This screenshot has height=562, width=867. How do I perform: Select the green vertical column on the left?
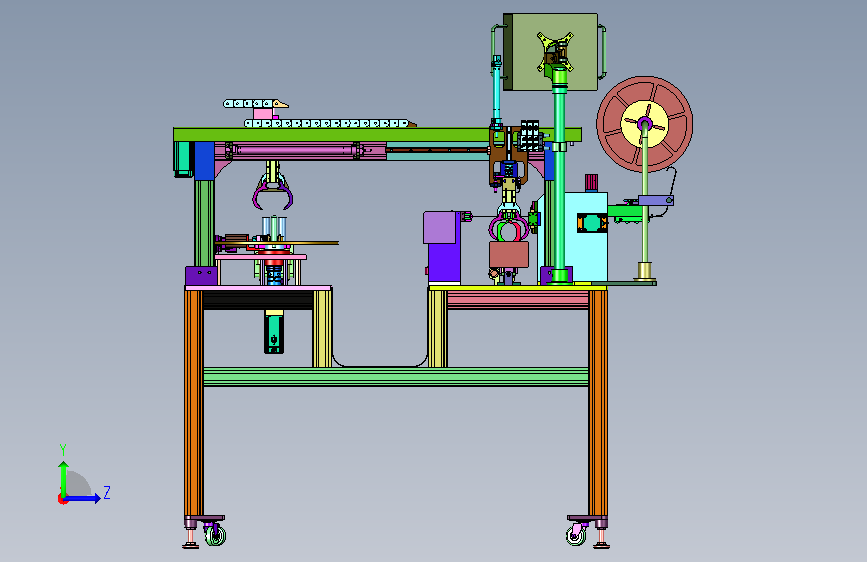pyautogui.click(x=204, y=223)
